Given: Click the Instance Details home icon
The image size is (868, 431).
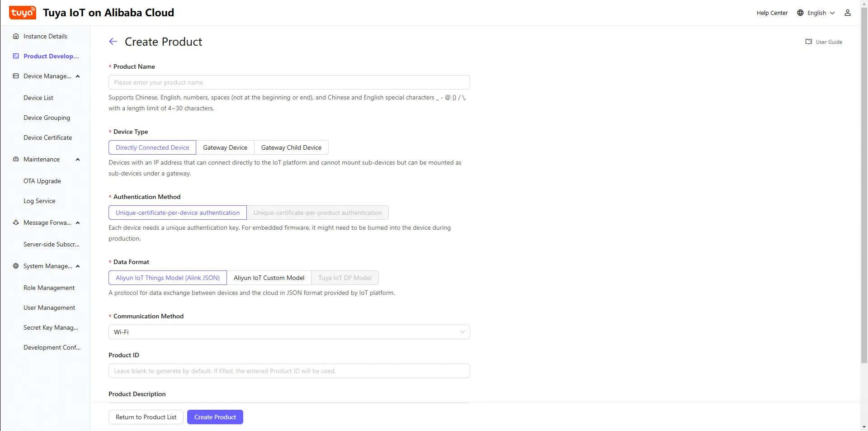Looking at the screenshot, I should (16, 36).
